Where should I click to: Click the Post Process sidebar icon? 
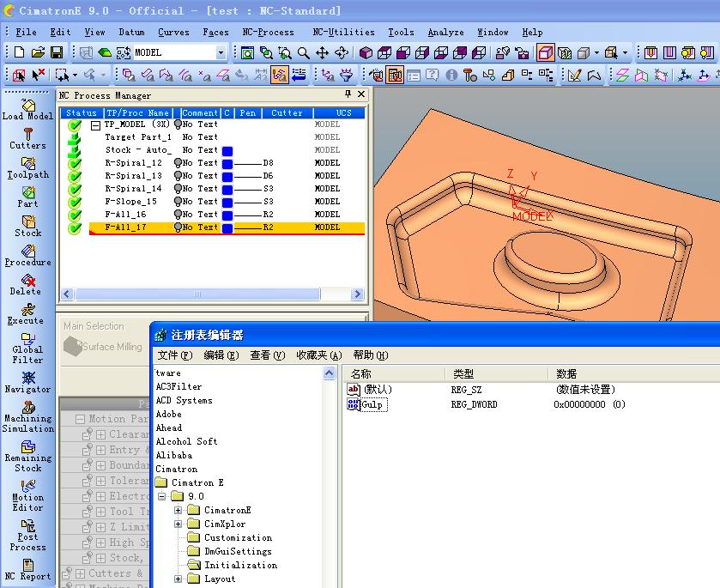point(27,536)
